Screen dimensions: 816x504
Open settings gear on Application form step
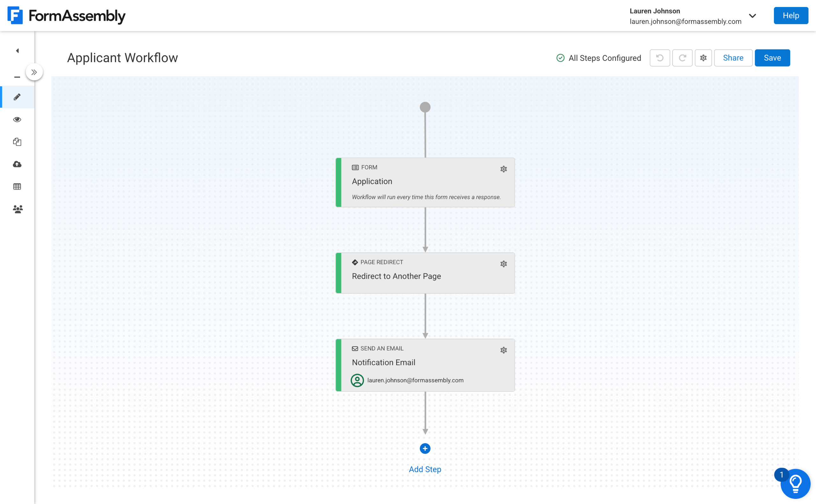pyautogui.click(x=504, y=169)
